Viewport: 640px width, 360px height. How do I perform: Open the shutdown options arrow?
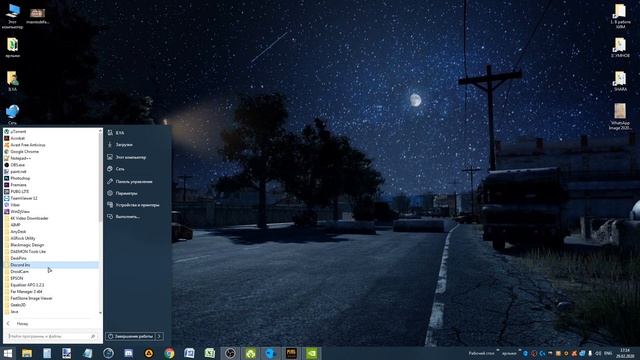point(159,336)
